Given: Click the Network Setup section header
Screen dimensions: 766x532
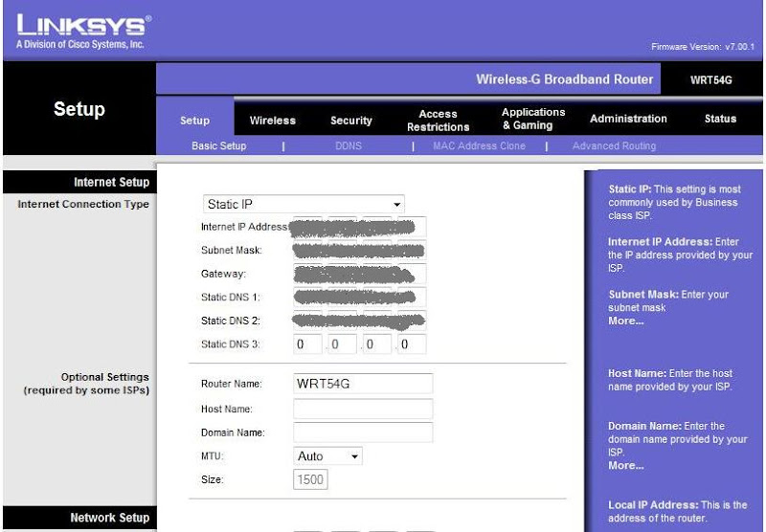Looking at the screenshot, I should coord(109,518).
